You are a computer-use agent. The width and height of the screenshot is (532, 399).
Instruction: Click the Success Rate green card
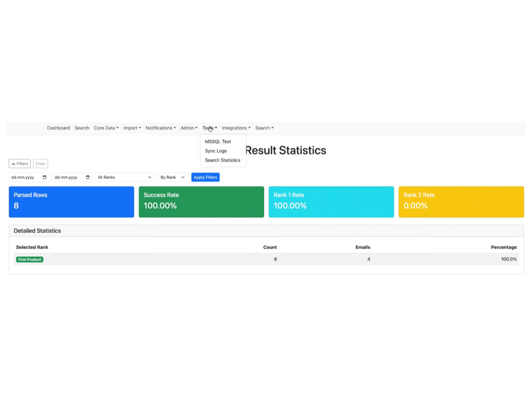tap(201, 202)
